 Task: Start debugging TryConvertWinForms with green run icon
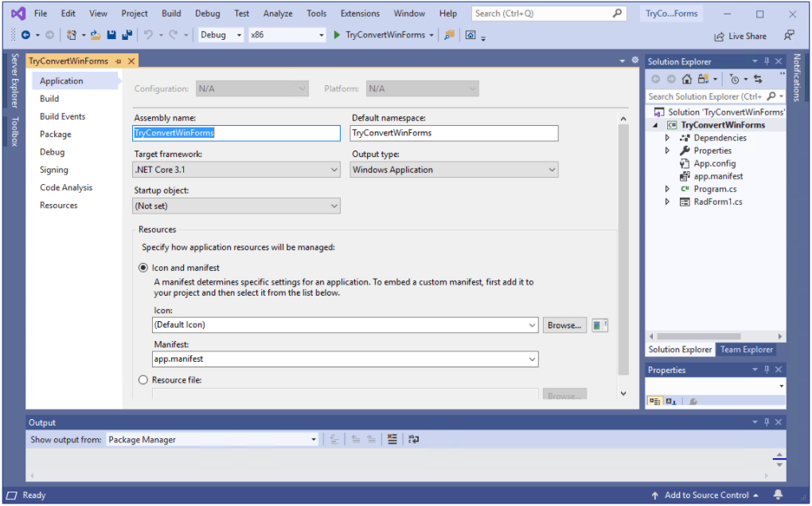tap(335, 35)
